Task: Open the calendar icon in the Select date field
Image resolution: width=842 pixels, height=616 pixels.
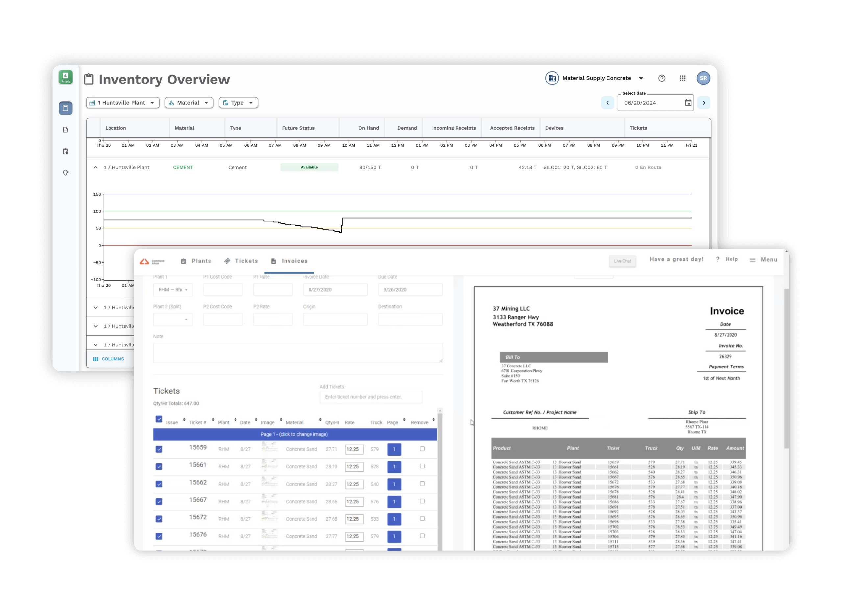Action: pyautogui.click(x=688, y=103)
